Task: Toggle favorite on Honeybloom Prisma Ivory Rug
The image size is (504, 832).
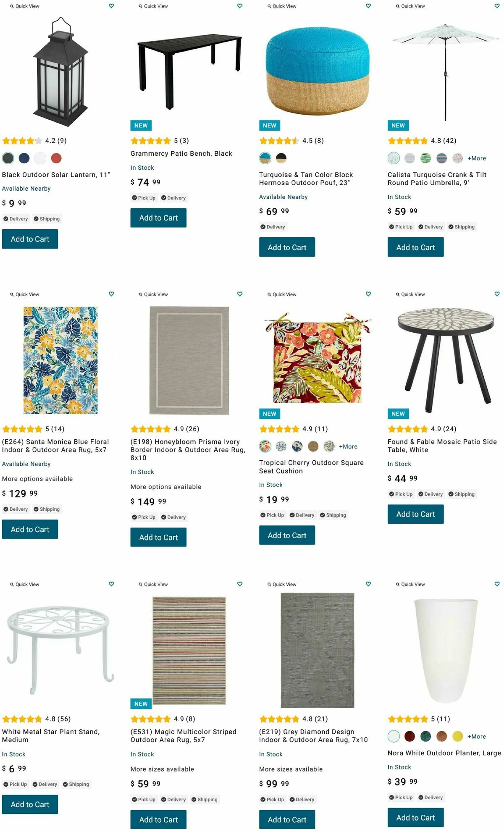Action: (240, 294)
